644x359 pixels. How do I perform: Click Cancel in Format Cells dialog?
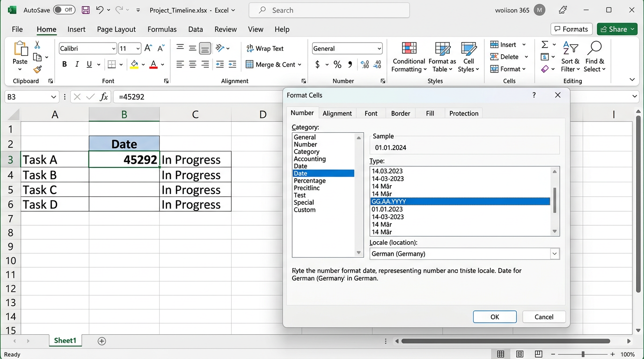(544, 317)
